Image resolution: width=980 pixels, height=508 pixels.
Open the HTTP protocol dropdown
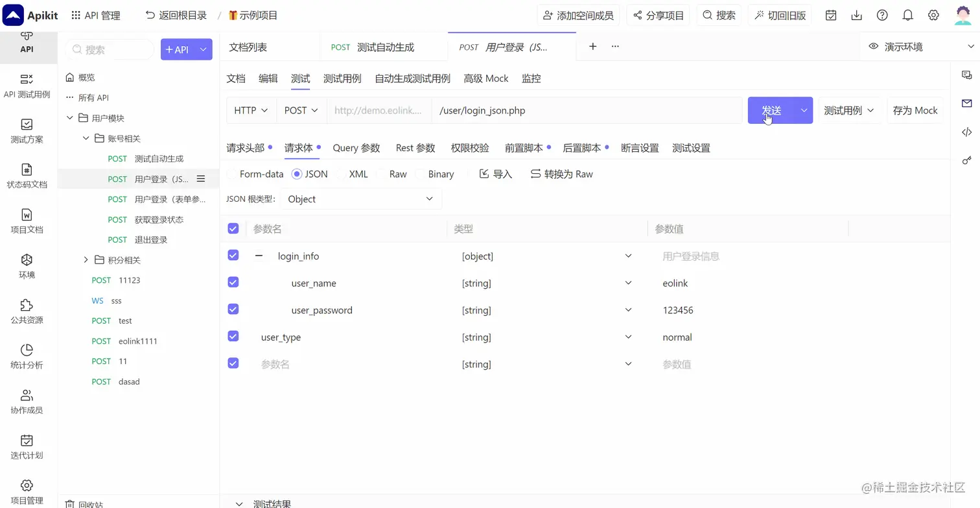click(x=251, y=110)
